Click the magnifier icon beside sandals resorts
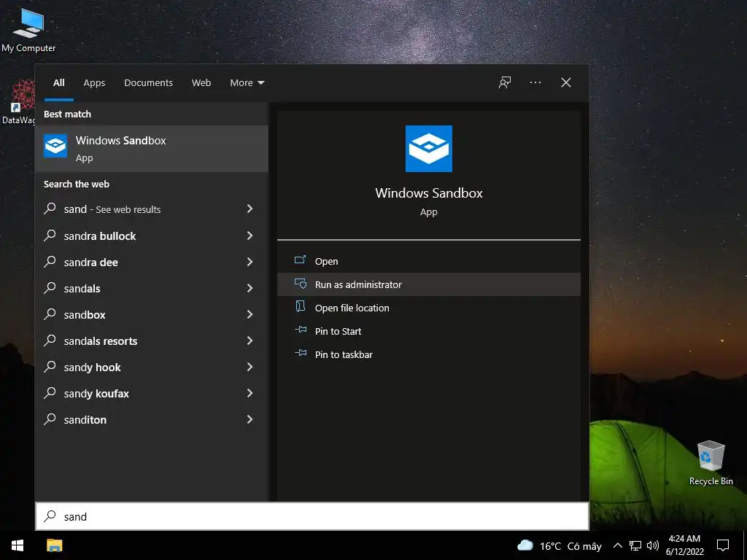The image size is (747, 560). 50,340
